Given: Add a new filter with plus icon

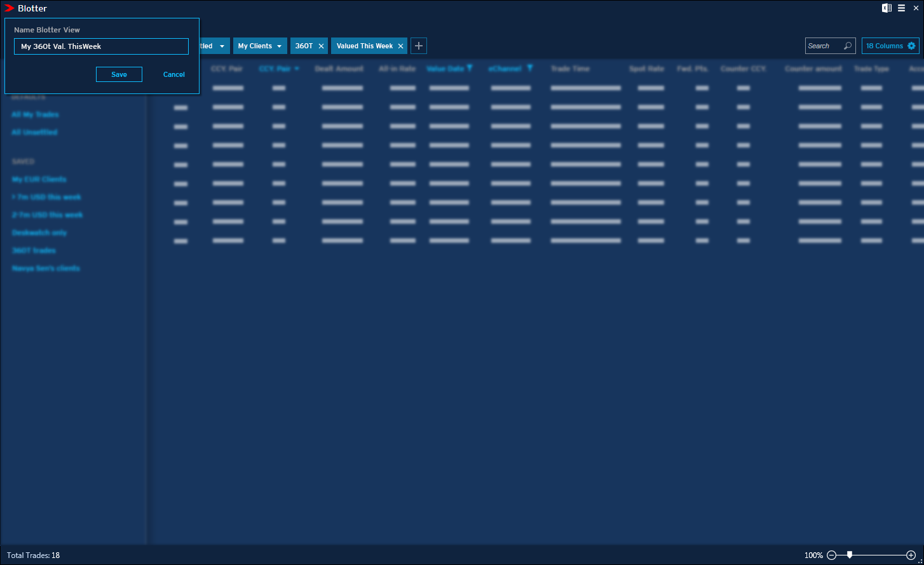Looking at the screenshot, I should pos(419,46).
